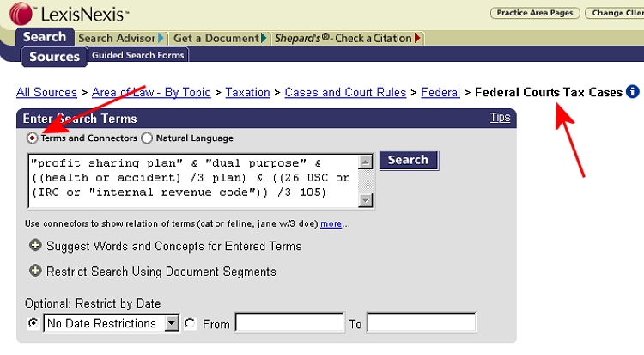Viewport: 644px width, 355px height.
Task: Select Natural Language radio button
Action: click(x=147, y=138)
